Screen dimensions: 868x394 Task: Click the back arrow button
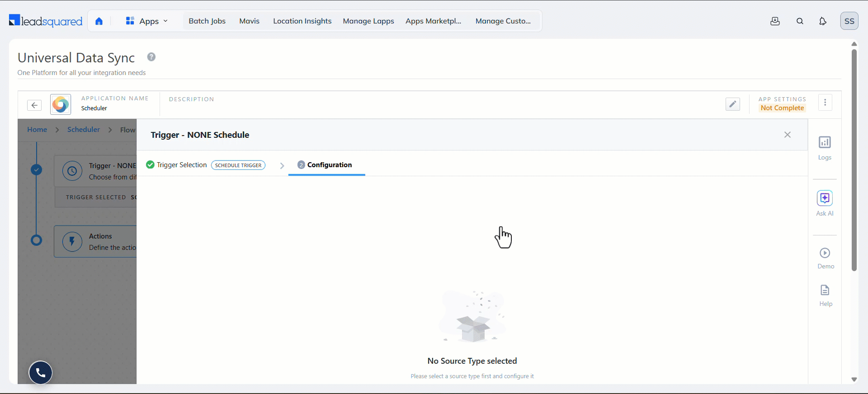(34, 105)
